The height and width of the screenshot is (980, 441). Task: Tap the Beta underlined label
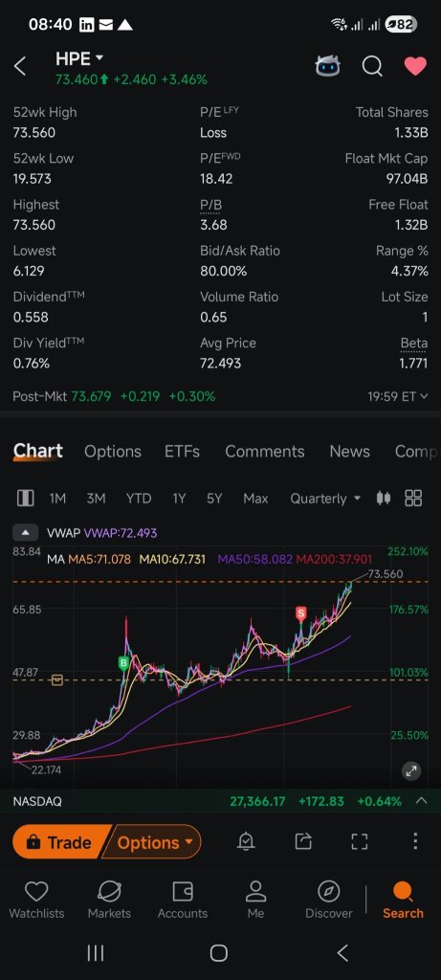pos(414,344)
